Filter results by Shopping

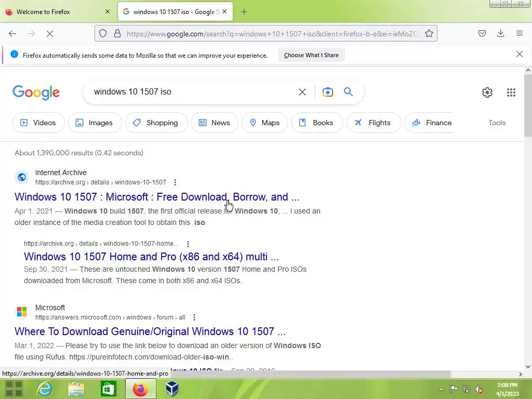coord(156,123)
